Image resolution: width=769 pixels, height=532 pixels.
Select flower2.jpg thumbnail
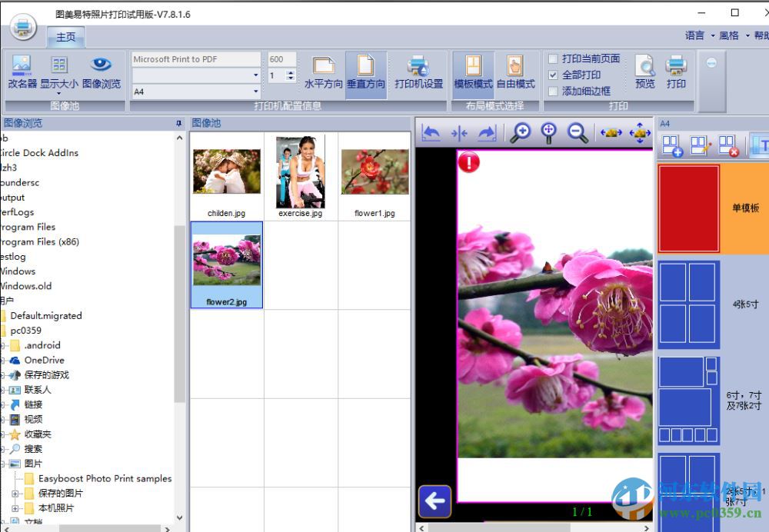tap(227, 264)
